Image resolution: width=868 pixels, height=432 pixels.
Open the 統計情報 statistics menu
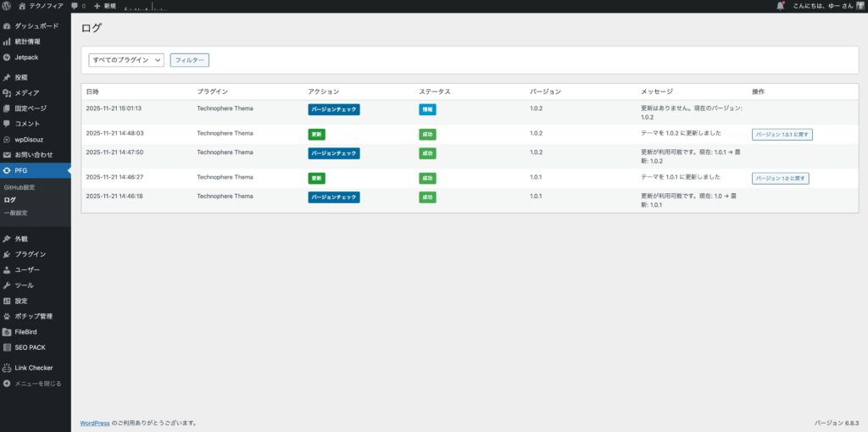(26, 42)
